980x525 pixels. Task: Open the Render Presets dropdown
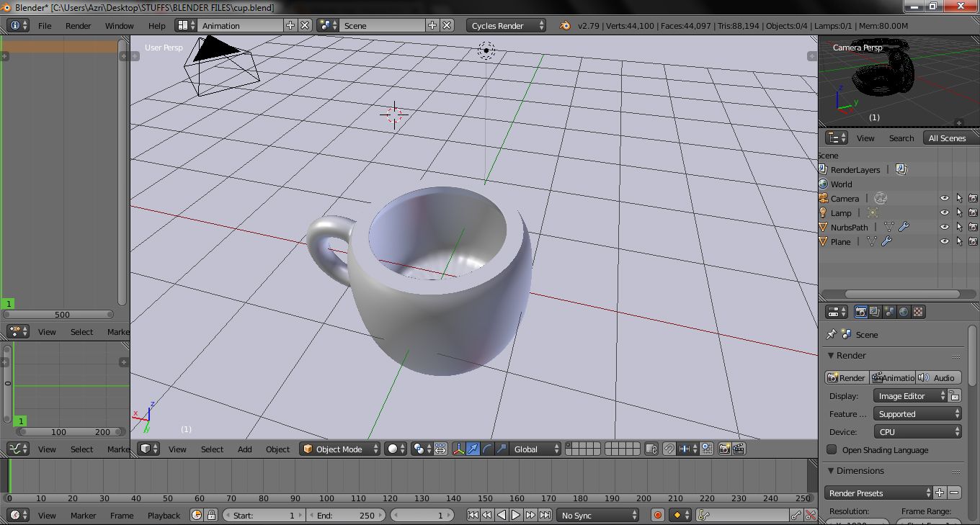click(878, 493)
